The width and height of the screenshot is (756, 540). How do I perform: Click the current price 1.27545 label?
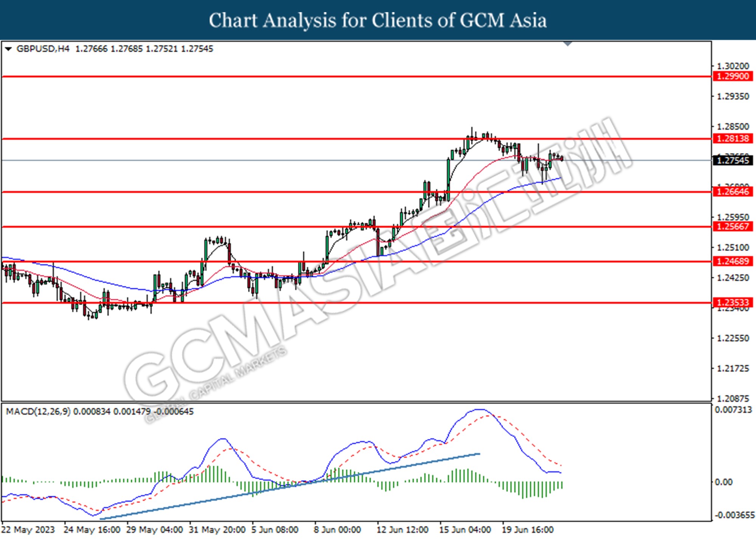click(733, 160)
